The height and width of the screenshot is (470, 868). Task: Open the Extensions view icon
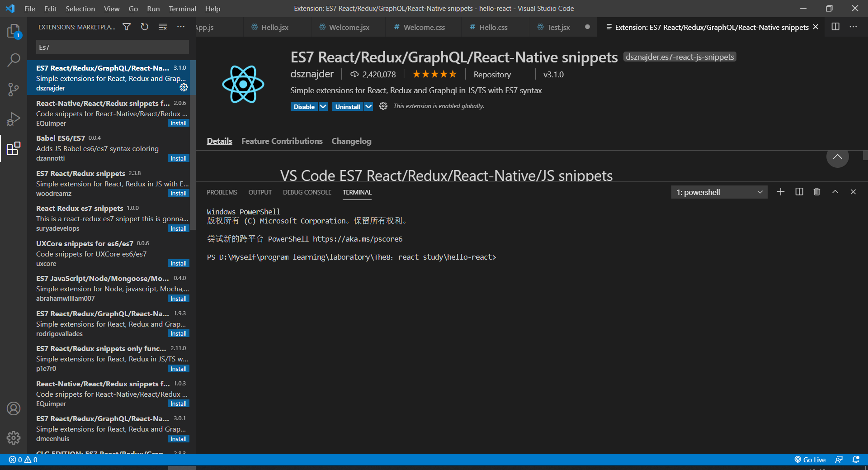click(14, 148)
